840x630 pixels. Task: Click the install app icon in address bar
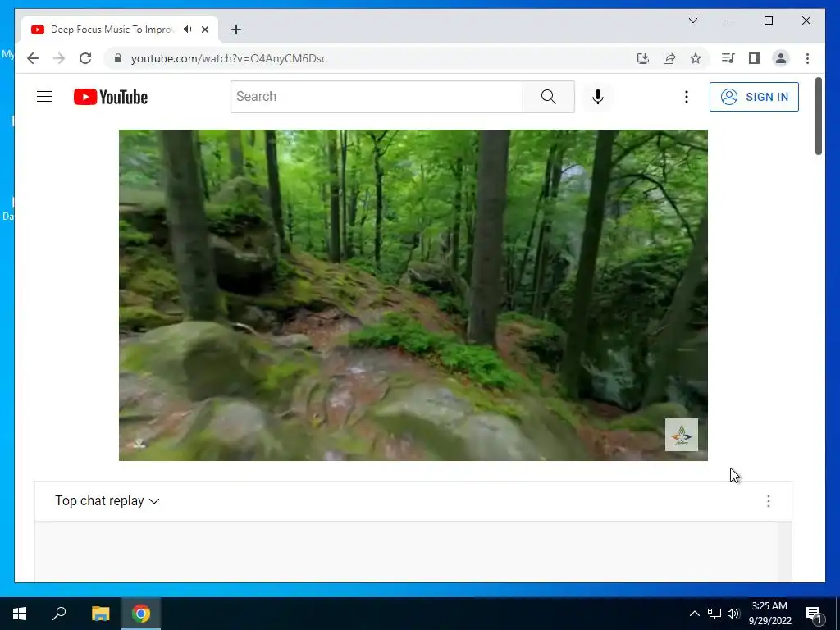point(643,58)
